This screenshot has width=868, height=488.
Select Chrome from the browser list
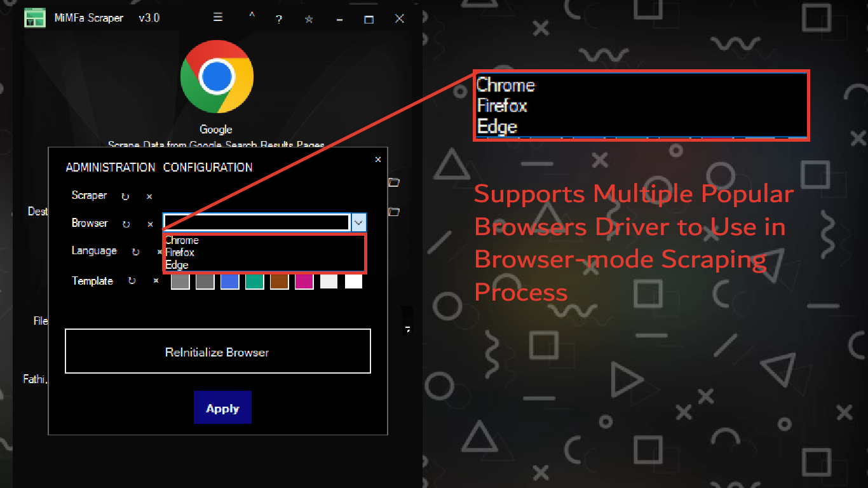(182, 240)
